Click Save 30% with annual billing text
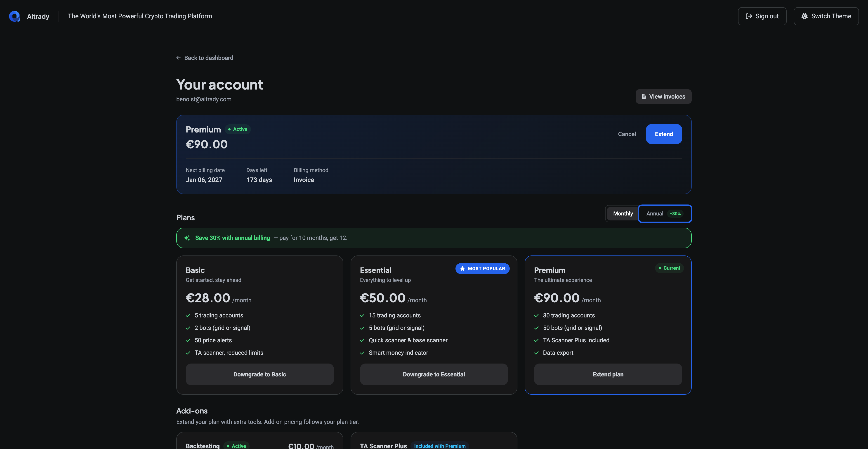Screen dimensions: 868x449 pyautogui.click(x=233, y=238)
